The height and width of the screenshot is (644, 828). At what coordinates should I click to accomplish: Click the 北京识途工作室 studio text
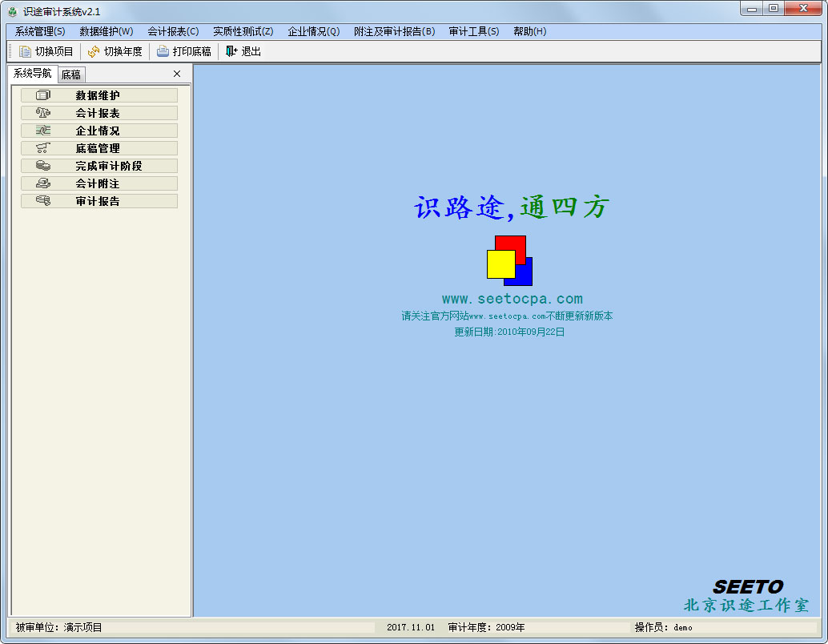point(746,606)
